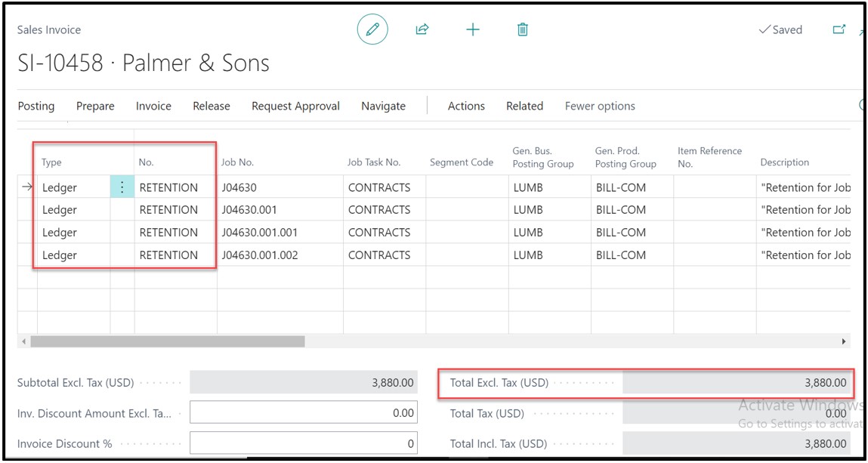Click the three-dot row options icon

(x=122, y=187)
